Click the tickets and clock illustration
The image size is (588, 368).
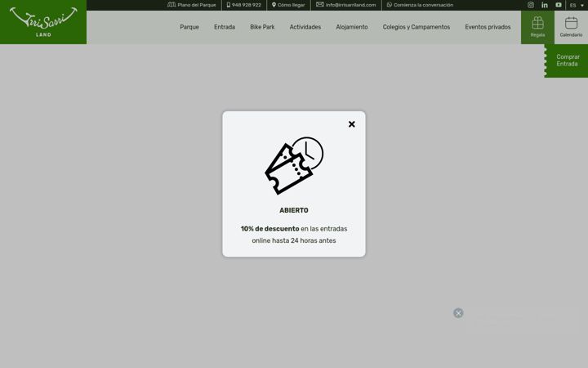point(294,165)
